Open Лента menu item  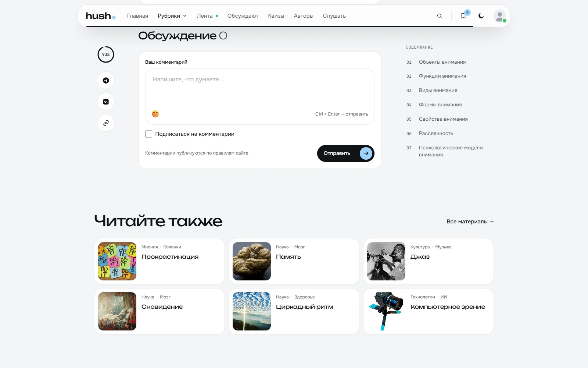(207, 16)
